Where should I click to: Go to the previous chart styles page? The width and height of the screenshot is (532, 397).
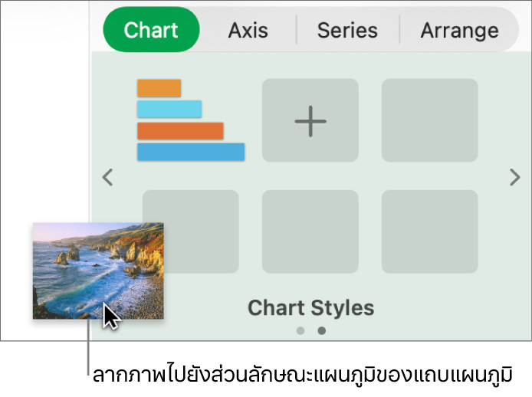tap(107, 178)
